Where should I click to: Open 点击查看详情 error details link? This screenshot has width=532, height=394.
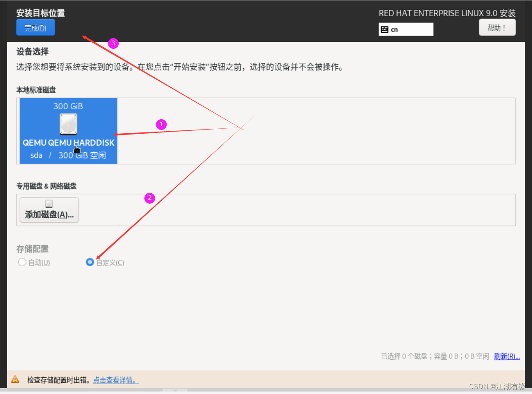click(115, 380)
